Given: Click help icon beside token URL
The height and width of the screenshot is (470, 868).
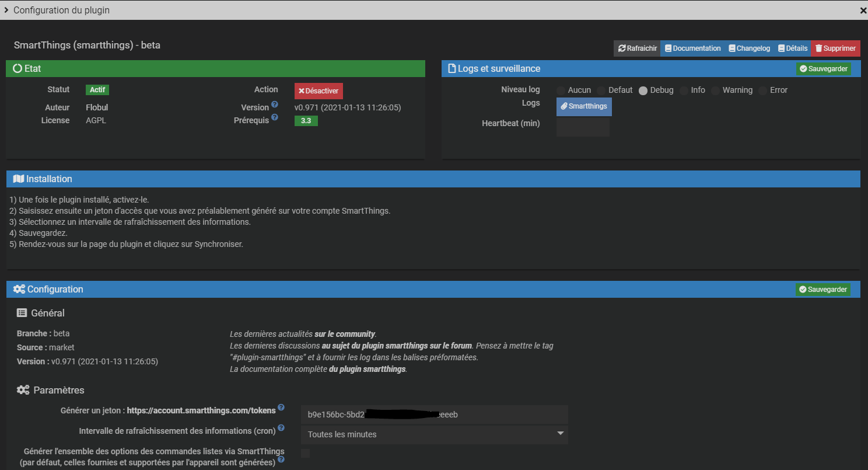Looking at the screenshot, I should (281, 408).
